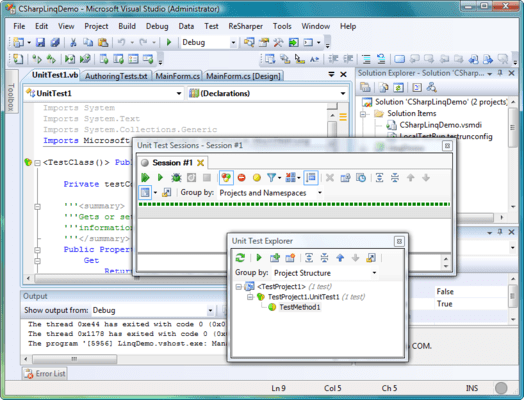The height and width of the screenshot is (400, 524).
Task: Click the Save All icon
Action: (x=55, y=42)
